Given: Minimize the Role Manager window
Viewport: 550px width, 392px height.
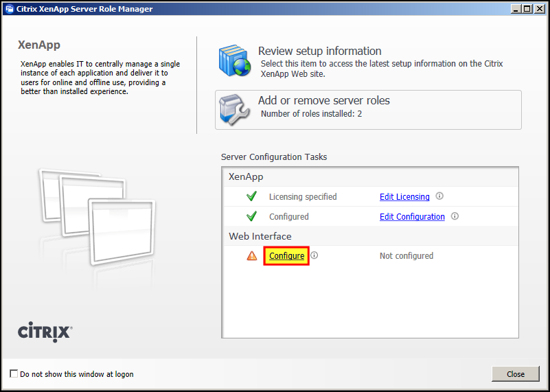Looking at the screenshot, I should coord(516,9).
